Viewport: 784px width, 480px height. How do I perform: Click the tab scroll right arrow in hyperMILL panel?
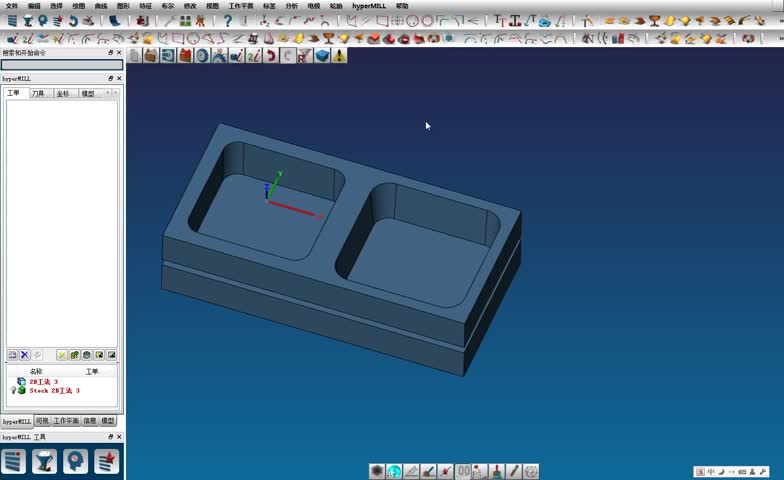[x=114, y=93]
